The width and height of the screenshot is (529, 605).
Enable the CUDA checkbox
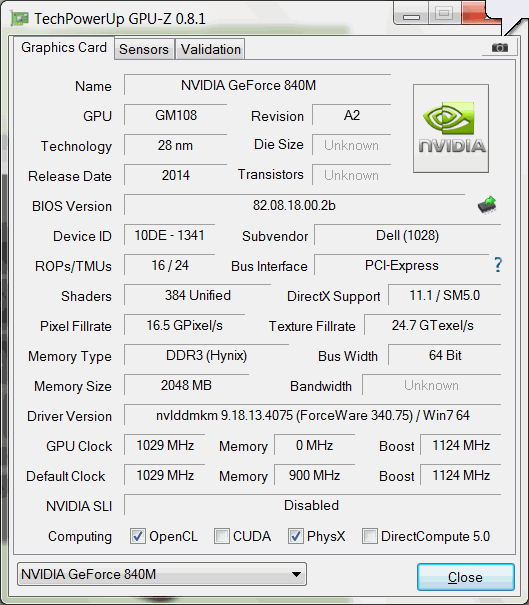pos(222,536)
